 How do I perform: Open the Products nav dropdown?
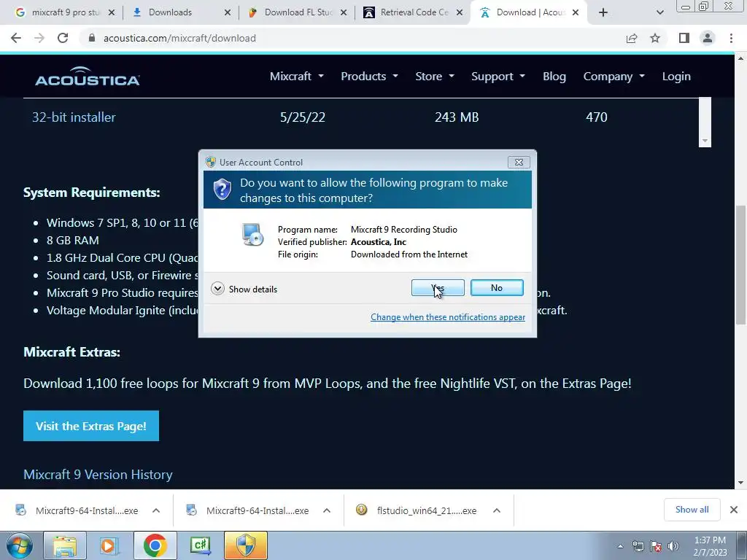click(x=369, y=76)
